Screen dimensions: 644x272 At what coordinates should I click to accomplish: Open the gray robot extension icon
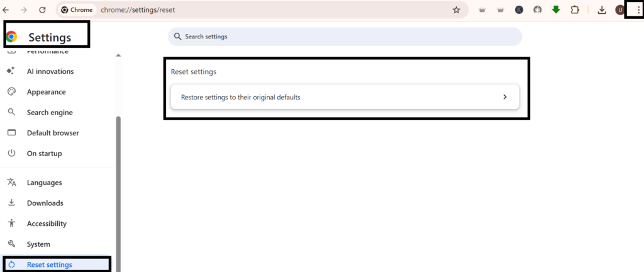pyautogui.click(x=537, y=10)
